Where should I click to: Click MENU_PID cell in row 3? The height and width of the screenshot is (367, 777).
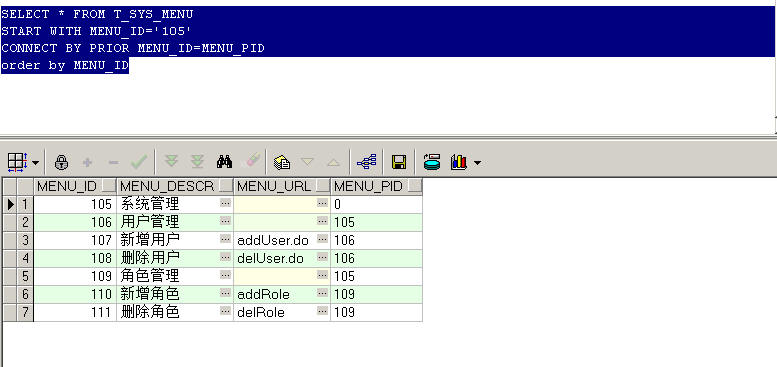(x=376, y=240)
